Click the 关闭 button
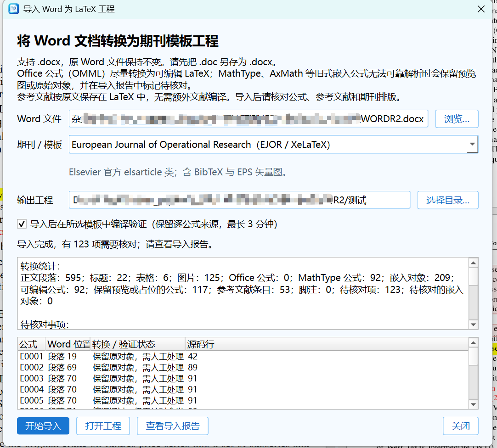Image resolution: width=497 pixels, height=448 pixels. pos(461,426)
